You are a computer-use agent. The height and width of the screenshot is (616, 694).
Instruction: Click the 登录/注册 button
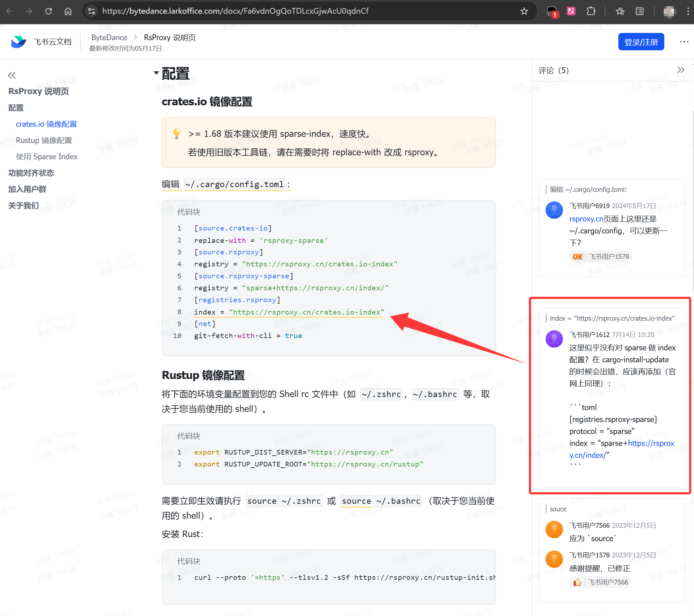pyautogui.click(x=641, y=42)
